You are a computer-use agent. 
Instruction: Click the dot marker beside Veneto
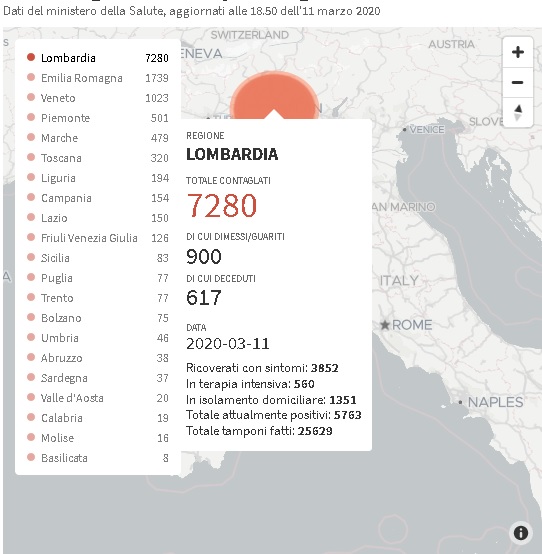click(31, 97)
